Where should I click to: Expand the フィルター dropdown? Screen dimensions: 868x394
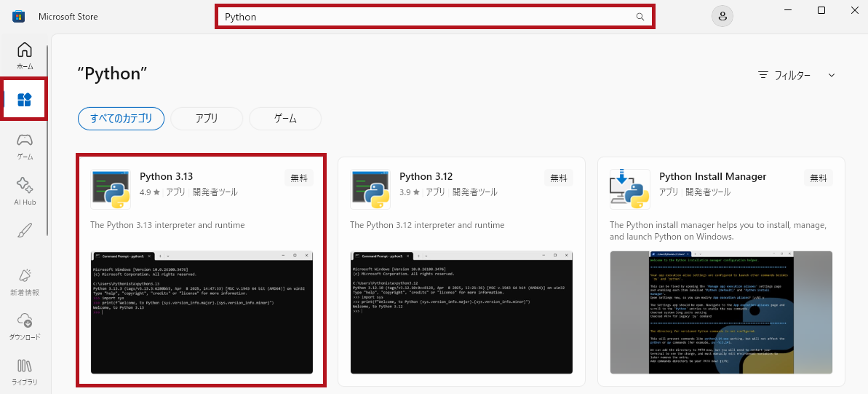coord(792,75)
